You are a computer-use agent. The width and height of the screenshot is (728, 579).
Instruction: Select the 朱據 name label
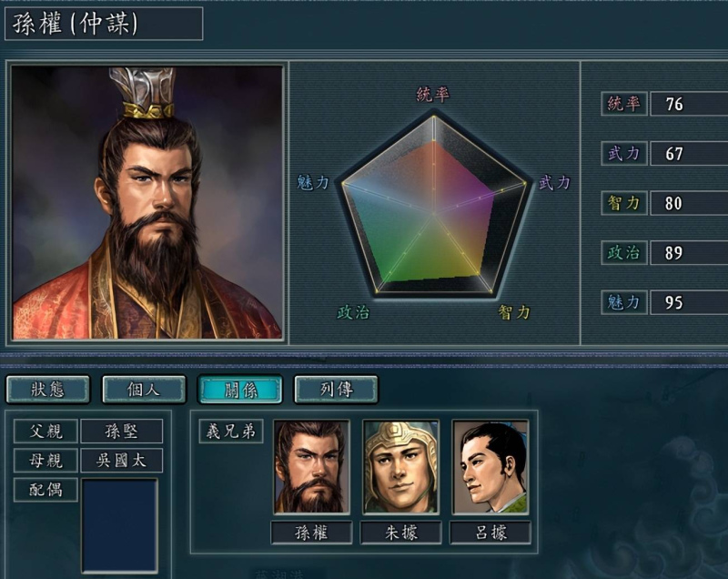(x=400, y=533)
